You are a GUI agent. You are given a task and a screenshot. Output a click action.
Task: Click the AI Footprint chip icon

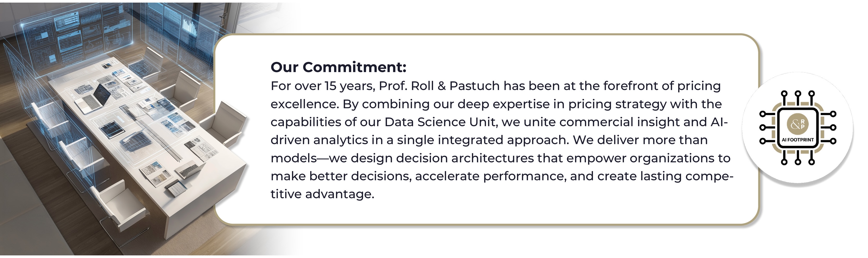click(798, 128)
